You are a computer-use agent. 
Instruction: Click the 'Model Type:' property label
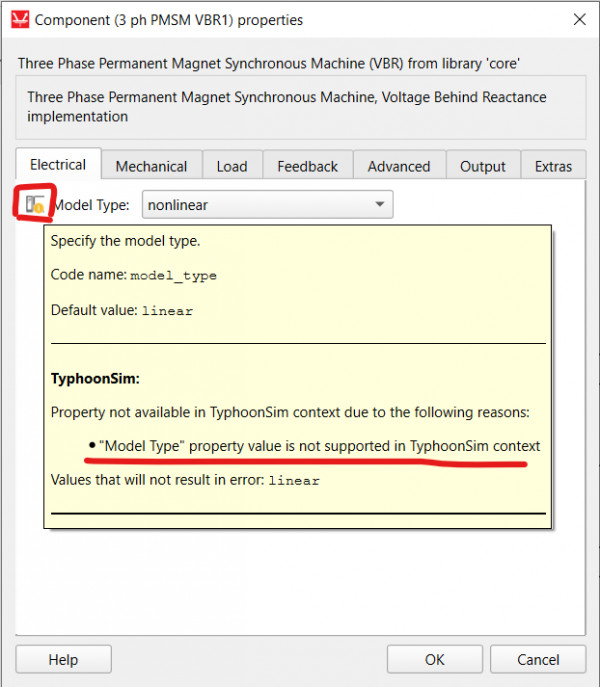pos(91,205)
